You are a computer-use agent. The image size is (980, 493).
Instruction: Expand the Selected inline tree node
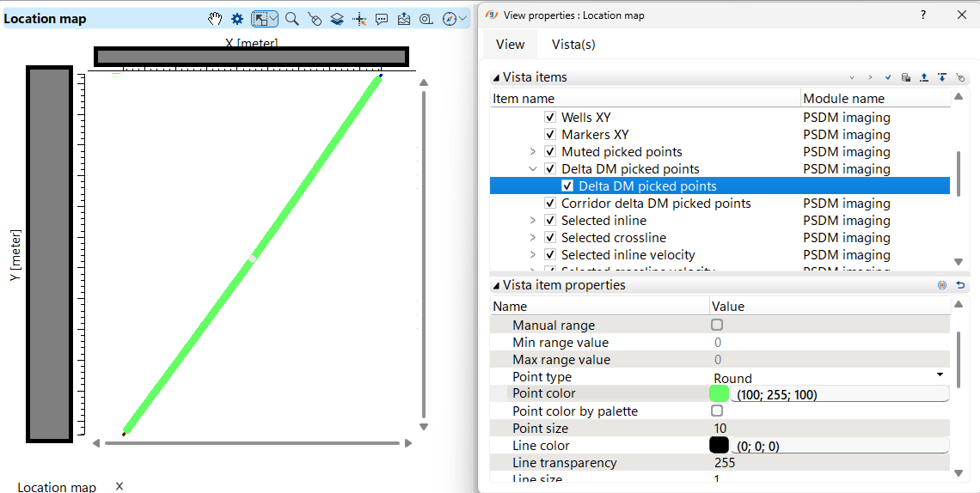(x=532, y=220)
